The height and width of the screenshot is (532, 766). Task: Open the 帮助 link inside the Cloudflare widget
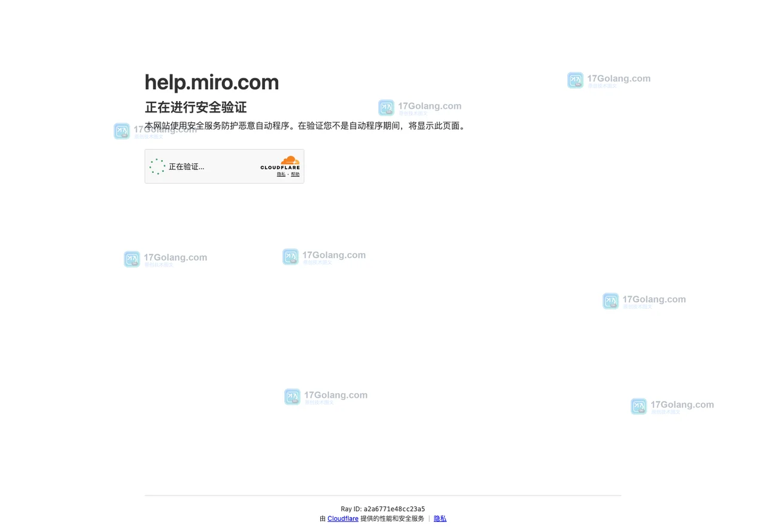point(295,174)
